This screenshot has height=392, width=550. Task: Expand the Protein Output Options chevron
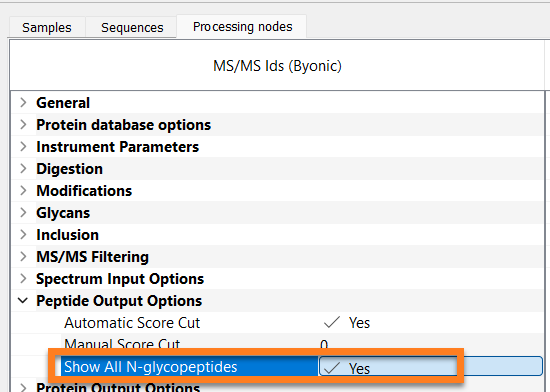[23, 387]
